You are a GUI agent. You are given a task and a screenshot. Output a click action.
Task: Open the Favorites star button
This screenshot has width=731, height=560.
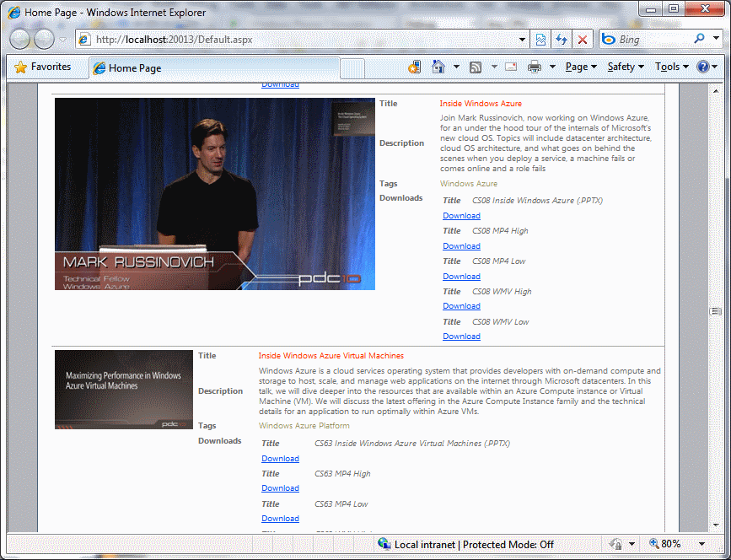[x=43, y=67]
